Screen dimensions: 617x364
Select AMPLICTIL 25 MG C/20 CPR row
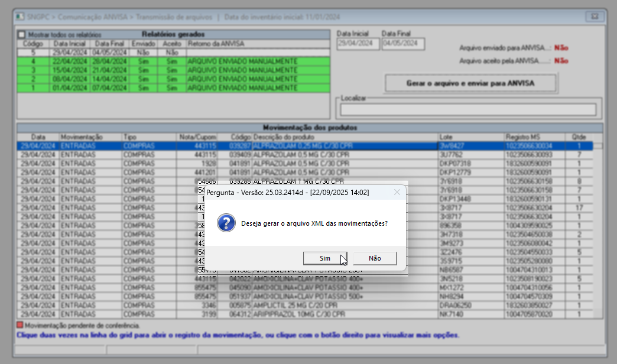click(305, 305)
